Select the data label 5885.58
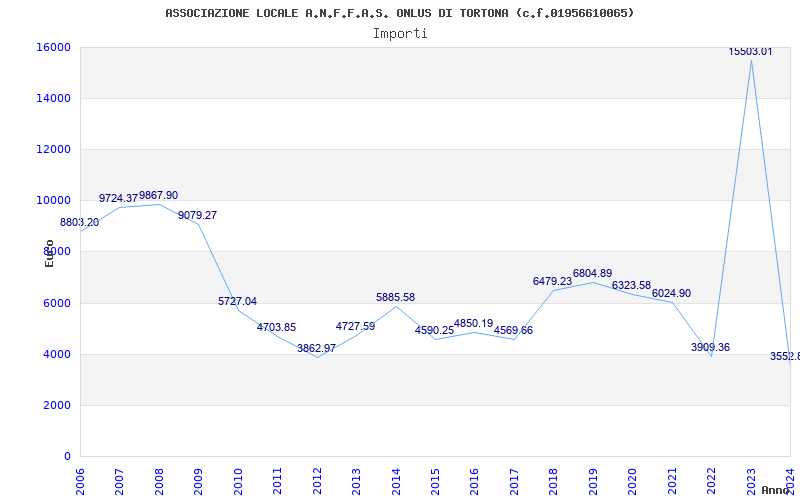The height and width of the screenshot is (500, 800). [395, 297]
